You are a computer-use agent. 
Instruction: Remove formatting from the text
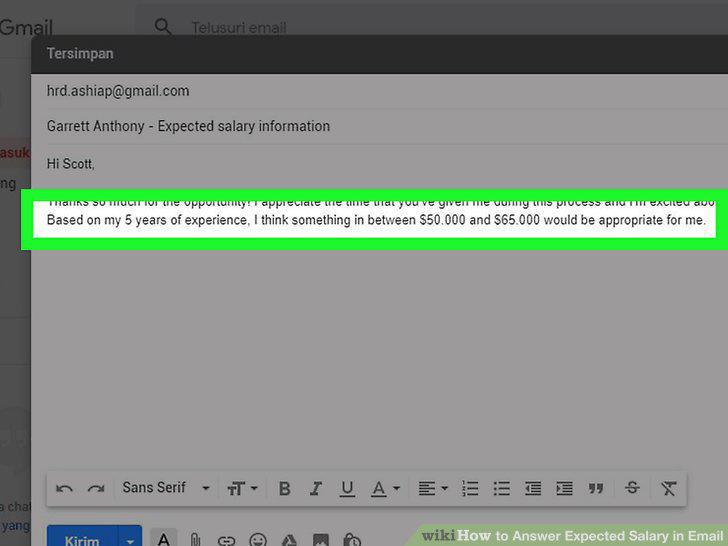coord(669,488)
